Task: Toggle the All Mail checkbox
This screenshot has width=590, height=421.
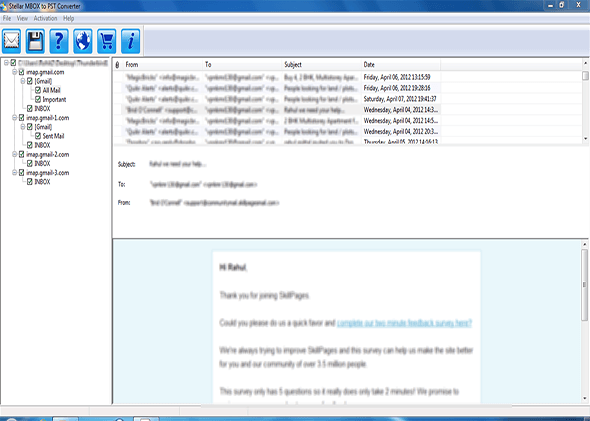Action: click(x=38, y=90)
